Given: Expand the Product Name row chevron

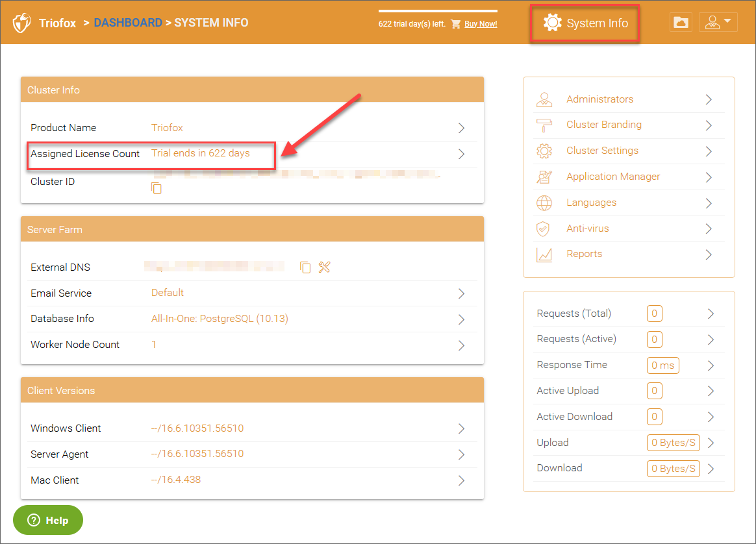Looking at the screenshot, I should click(461, 128).
